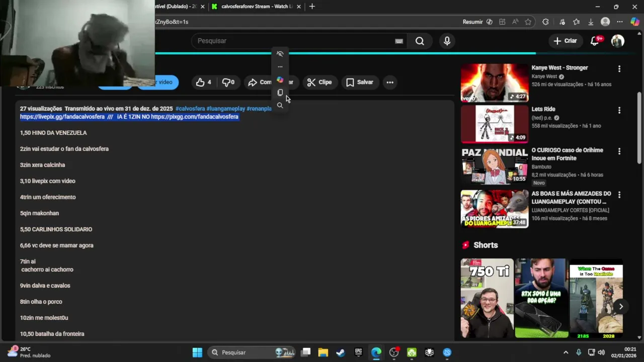Show next Shorts with the arrow
This screenshot has width=644, height=362.
(x=621, y=306)
